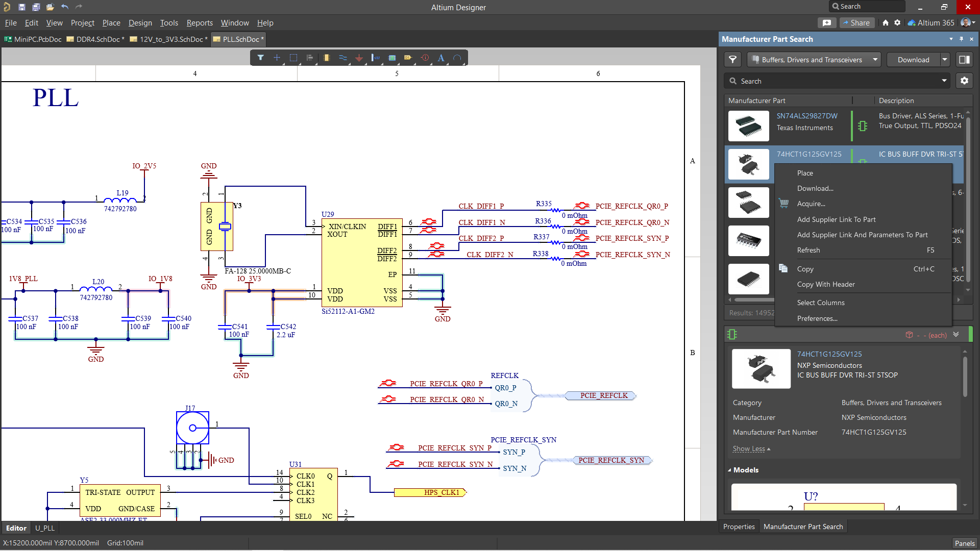The height and width of the screenshot is (551, 980).
Task: Choose the place sheet symbol tool
Action: tap(392, 58)
